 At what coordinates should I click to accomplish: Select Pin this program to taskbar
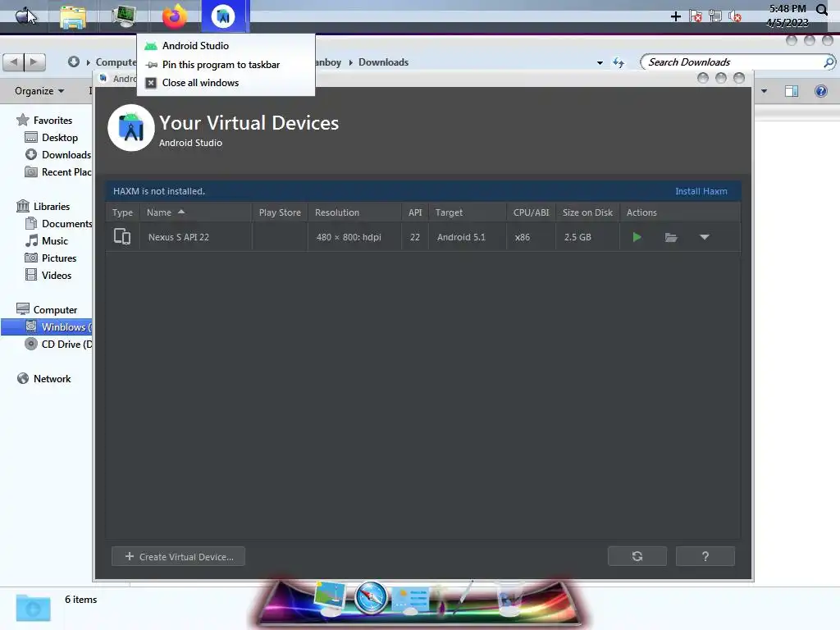[x=226, y=64]
